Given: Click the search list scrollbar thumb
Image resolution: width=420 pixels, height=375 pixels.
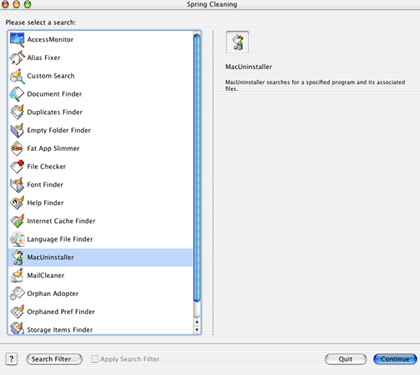Looking at the screenshot, I should [197, 168].
